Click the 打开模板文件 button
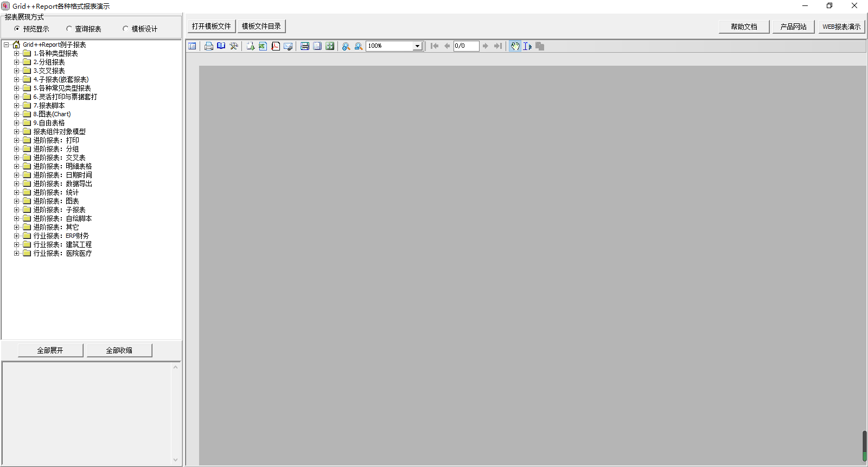868x467 pixels. (x=211, y=26)
